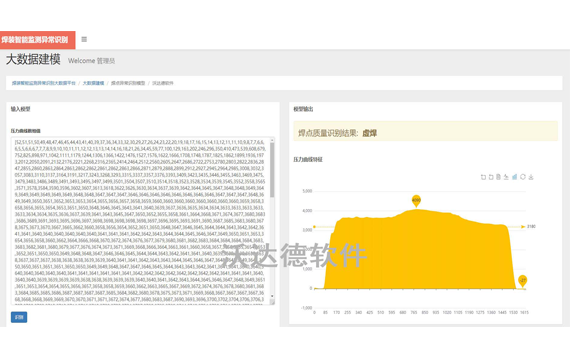The width and height of the screenshot is (570, 360).
Task: Toggle the sidebar hamburger menu icon
Action: 84,39
